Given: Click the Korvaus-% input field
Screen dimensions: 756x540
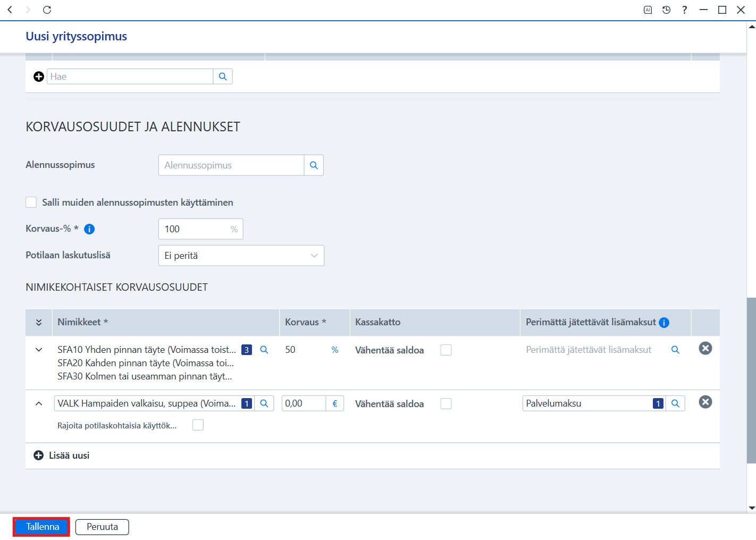Looking at the screenshot, I should pos(200,229).
